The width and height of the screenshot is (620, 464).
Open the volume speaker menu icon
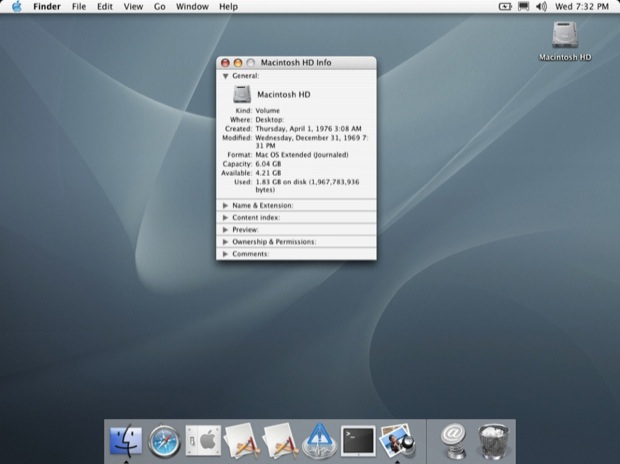coord(541,7)
